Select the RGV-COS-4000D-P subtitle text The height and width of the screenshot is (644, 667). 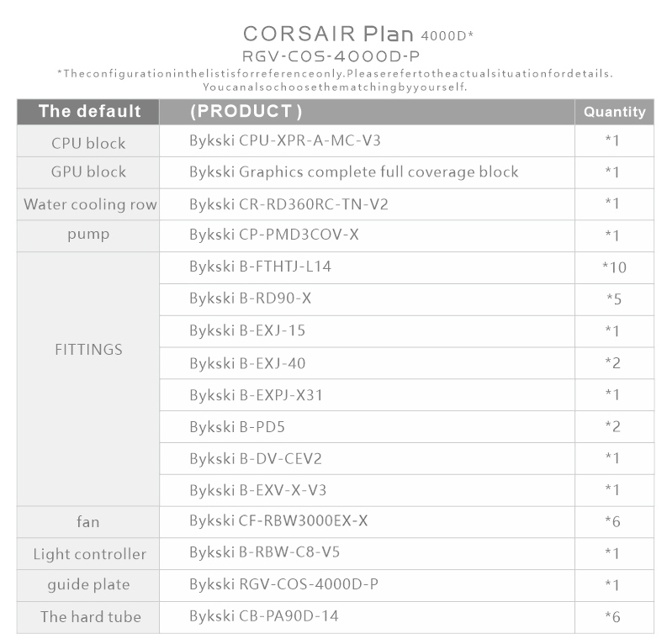[x=331, y=56]
